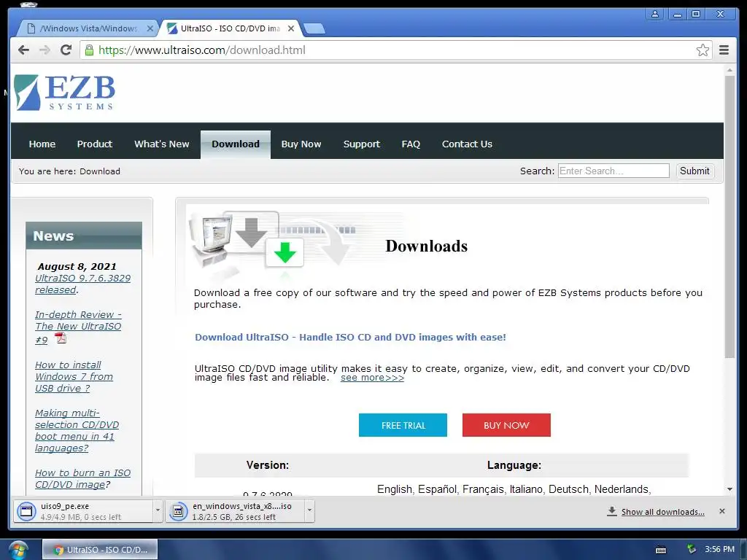Click the green padlock security icon

(89, 50)
